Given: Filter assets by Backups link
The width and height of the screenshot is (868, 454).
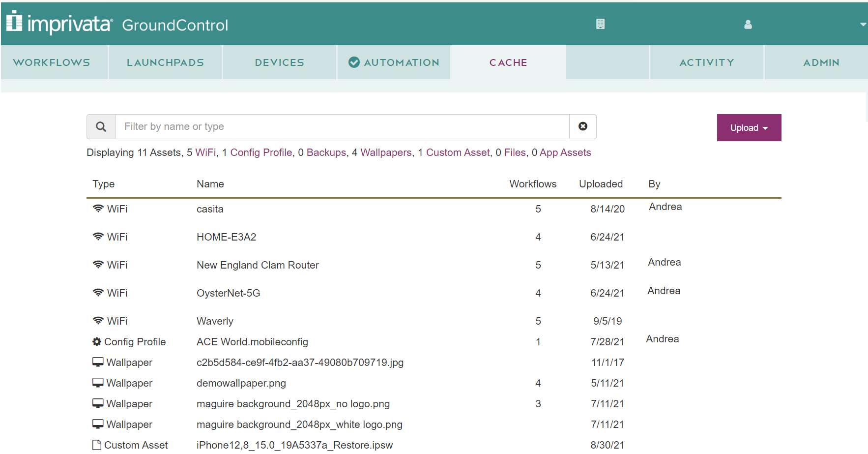Looking at the screenshot, I should [326, 152].
